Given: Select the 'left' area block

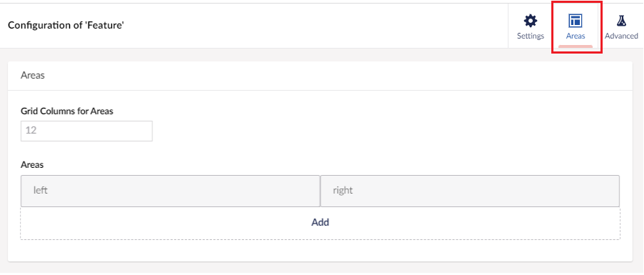Looking at the screenshot, I should [x=170, y=191].
